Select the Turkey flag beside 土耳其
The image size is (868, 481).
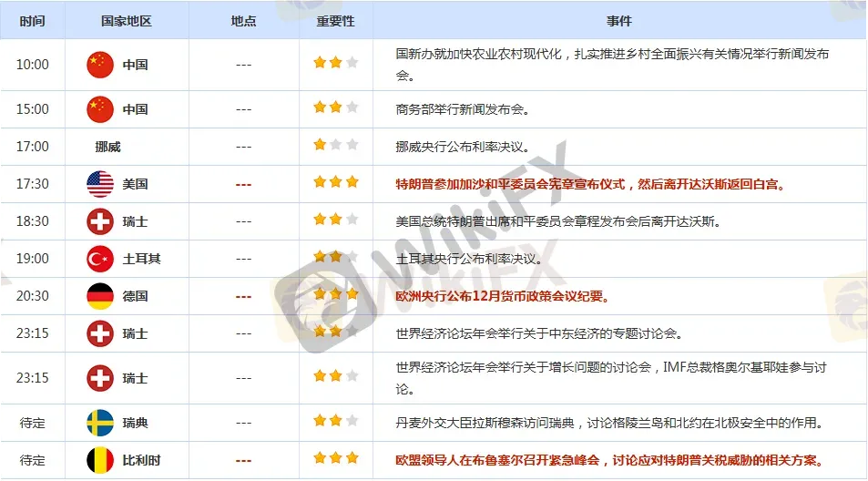(x=99, y=259)
